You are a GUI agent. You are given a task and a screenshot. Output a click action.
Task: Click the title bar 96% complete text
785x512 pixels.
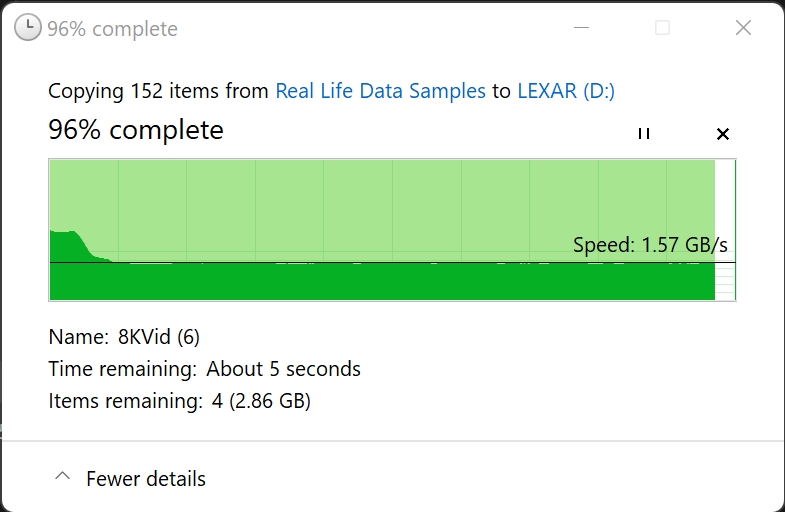click(x=112, y=29)
